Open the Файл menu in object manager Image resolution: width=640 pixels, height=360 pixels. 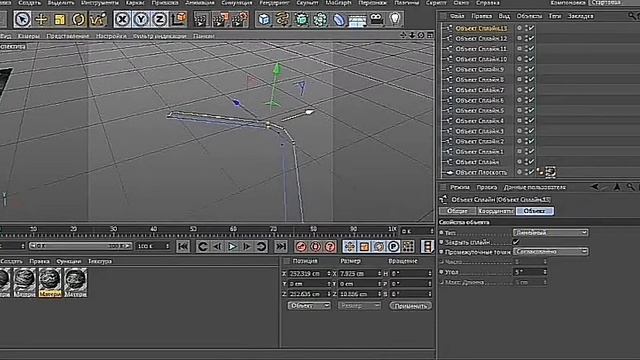pos(457,16)
